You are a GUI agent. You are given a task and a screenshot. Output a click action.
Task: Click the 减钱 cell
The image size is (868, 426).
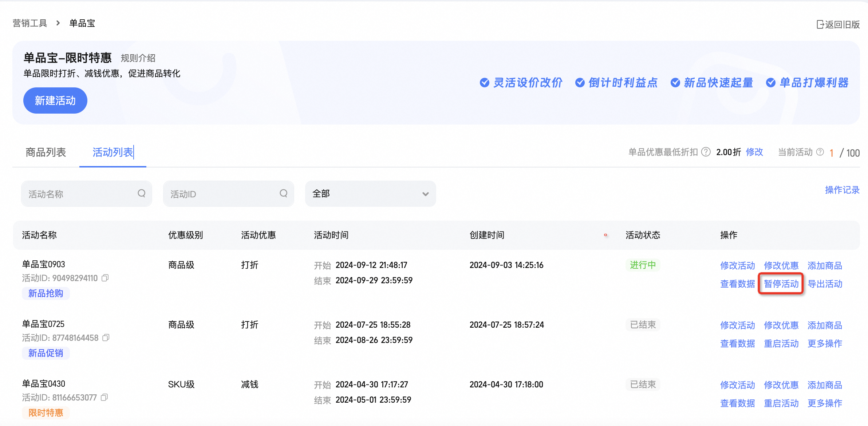(250, 384)
